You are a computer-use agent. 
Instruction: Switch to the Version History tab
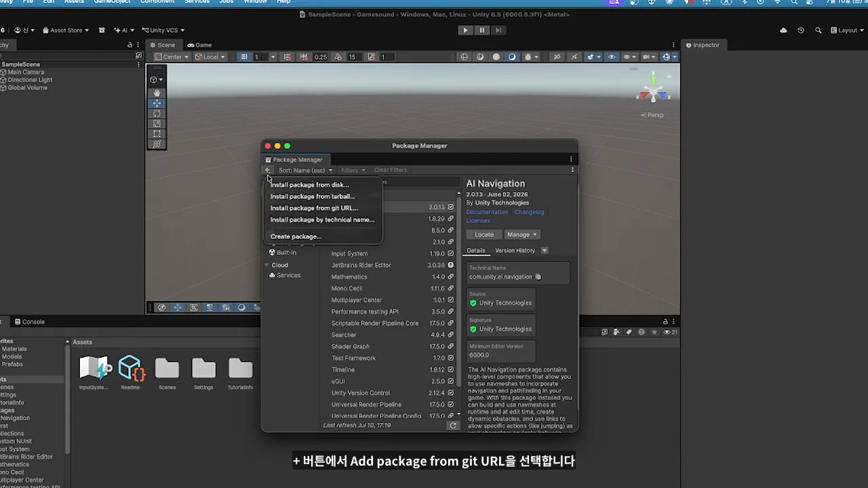tap(515, 251)
